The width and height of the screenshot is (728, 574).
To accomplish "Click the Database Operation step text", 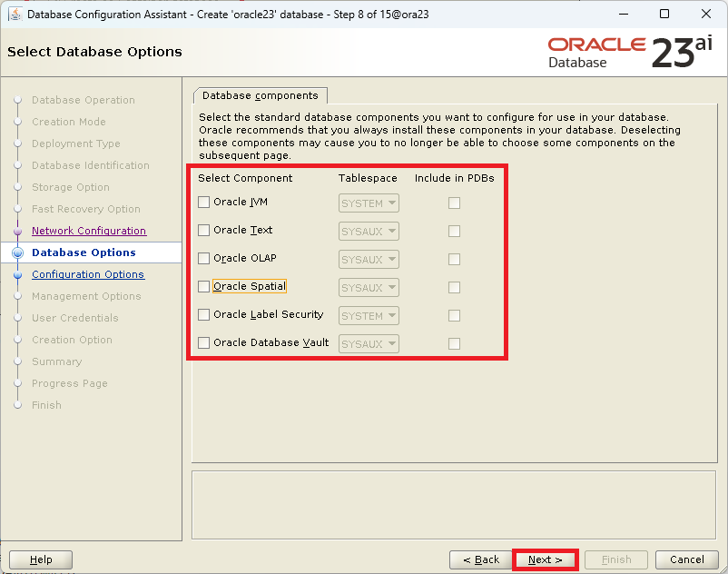I will click(x=84, y=100).
